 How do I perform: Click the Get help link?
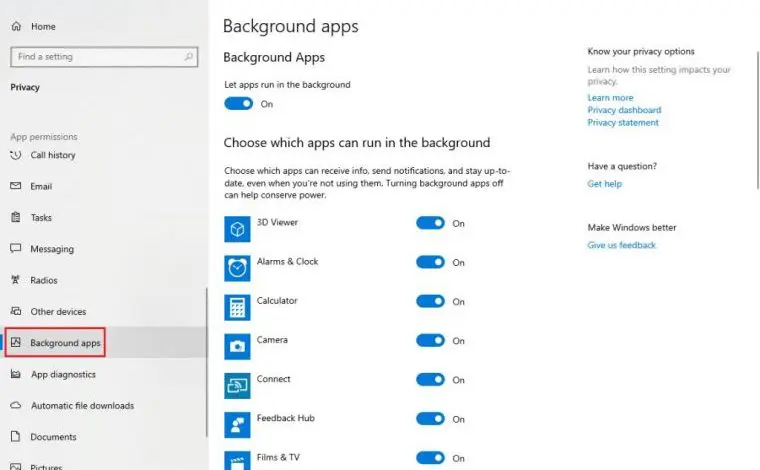click(x=604, y=184)
